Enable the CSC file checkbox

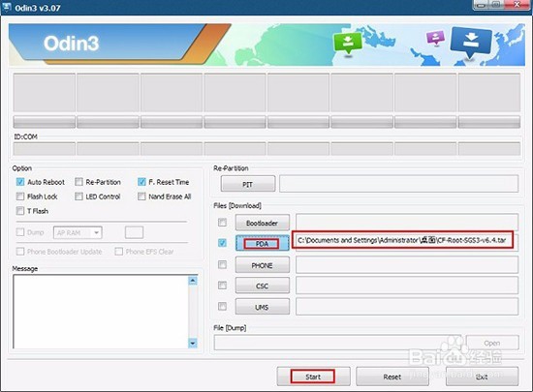click(x=222, y=286)
